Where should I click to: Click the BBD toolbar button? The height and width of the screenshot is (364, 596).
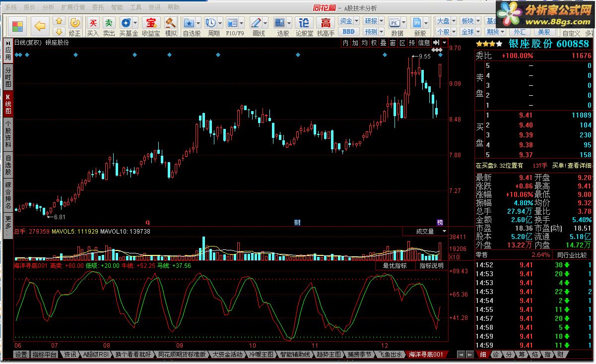pyautogui.click(x=348, y=32)
